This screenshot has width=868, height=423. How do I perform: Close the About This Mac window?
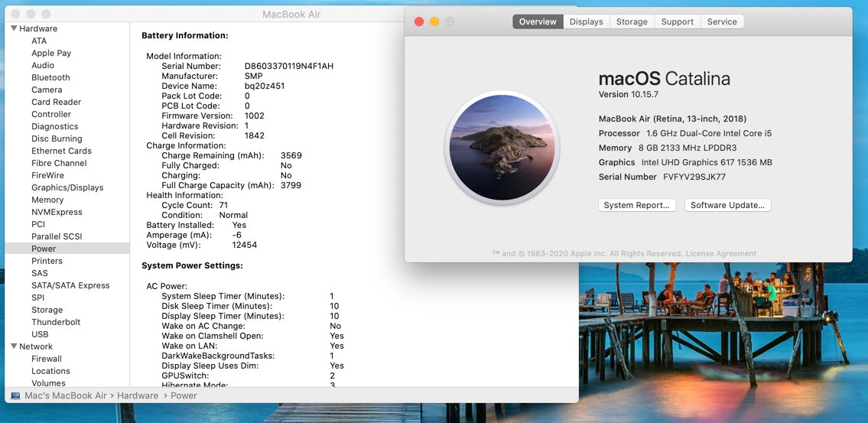tap(419, 21)
